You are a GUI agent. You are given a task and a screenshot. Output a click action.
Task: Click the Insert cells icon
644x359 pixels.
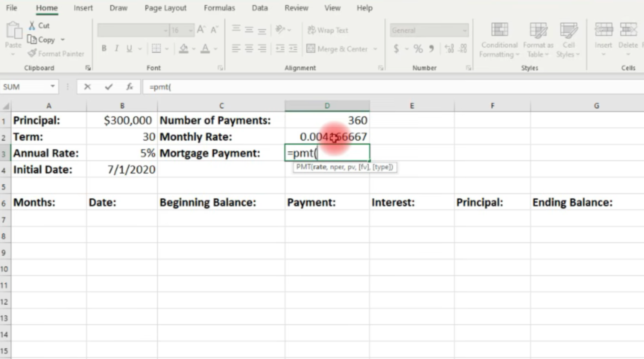[x=603, y=30]
